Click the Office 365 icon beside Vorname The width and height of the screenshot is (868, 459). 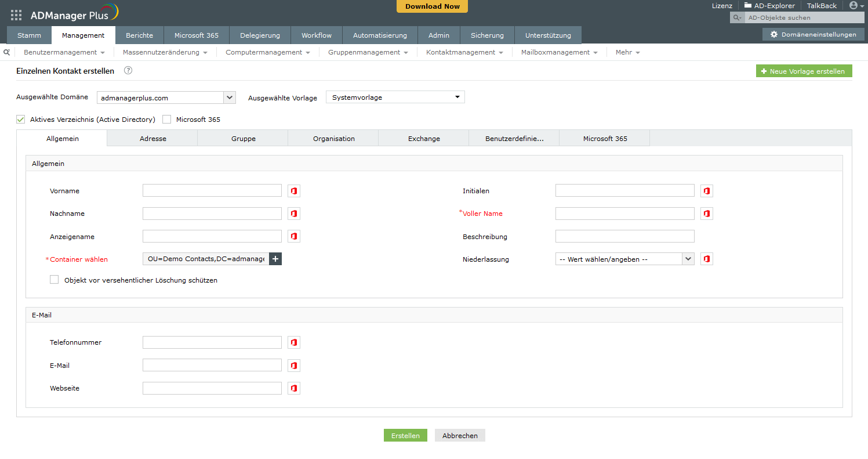(294, 191)
